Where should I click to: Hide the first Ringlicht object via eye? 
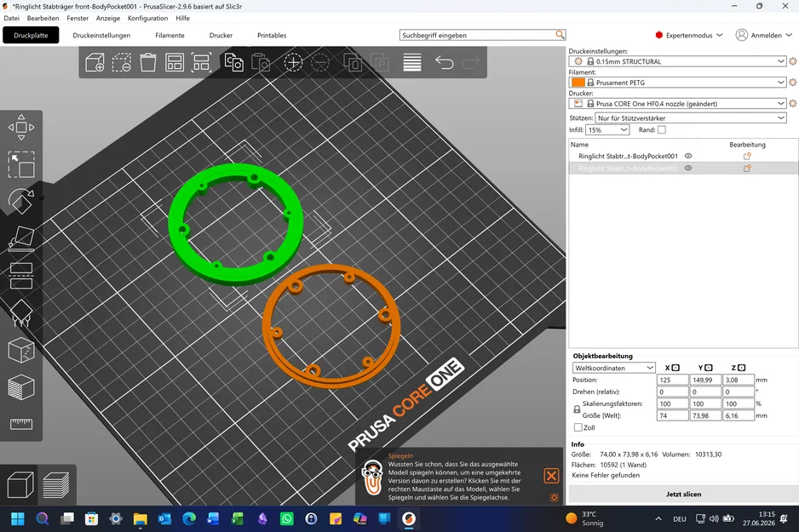point(688,157)
